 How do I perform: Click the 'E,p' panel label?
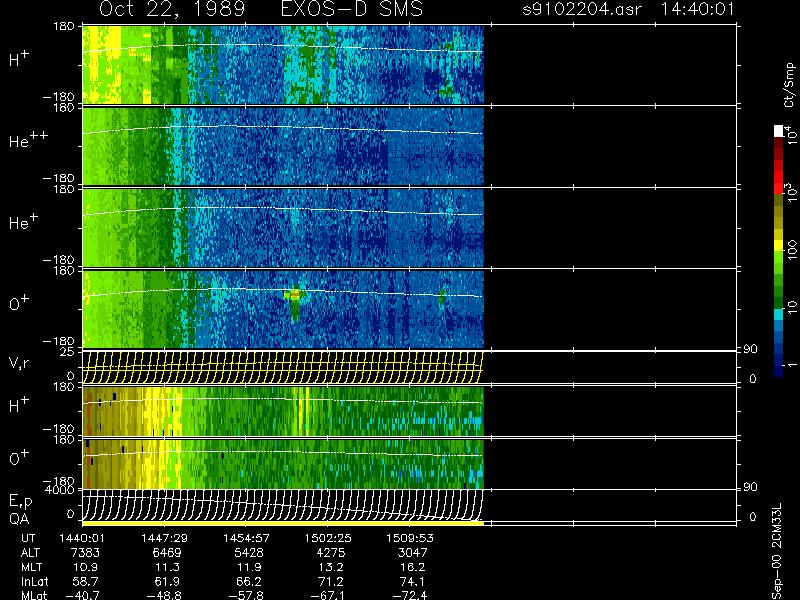[x=20, y=502]
